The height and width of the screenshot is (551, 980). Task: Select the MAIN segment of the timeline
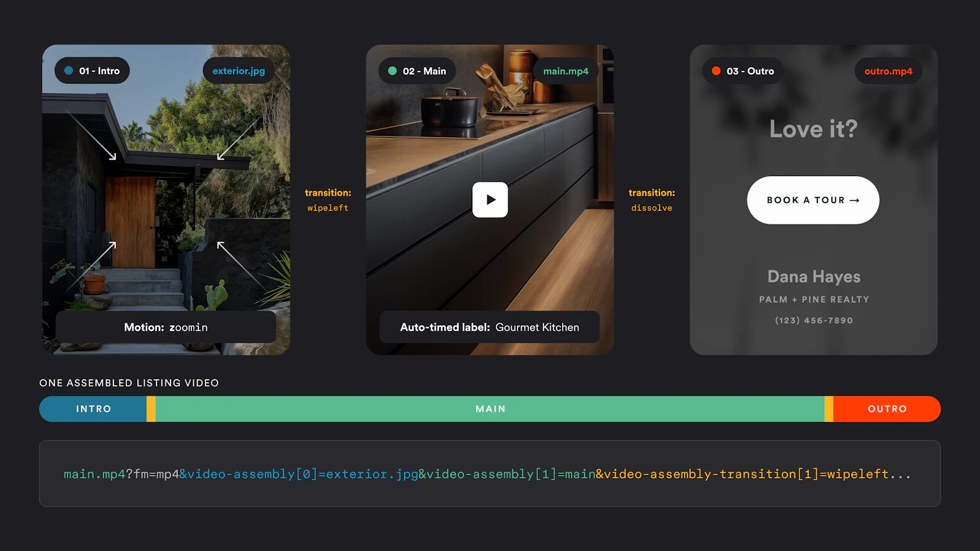(x=490, y=409)
